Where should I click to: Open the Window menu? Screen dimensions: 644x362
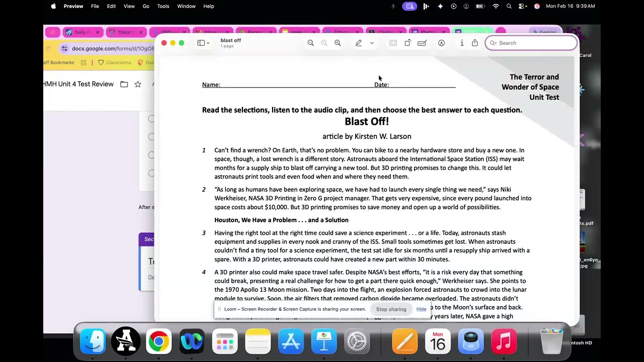(186, 6)
